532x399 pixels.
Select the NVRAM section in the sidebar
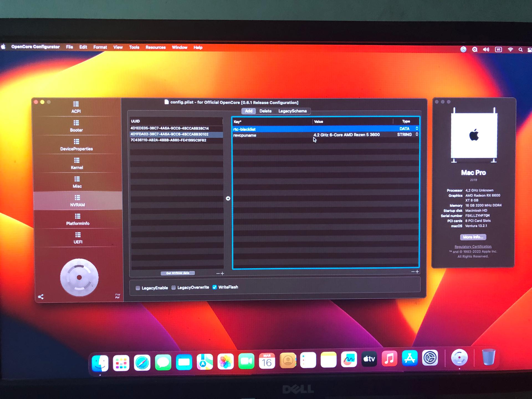(x=77, y=201)
